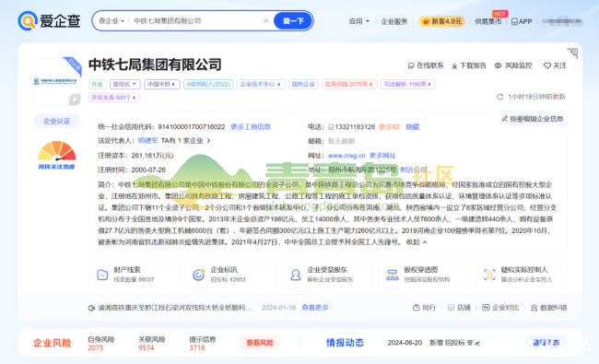
Task: Click the 查一下 search button
Action: tap(293, 20)
